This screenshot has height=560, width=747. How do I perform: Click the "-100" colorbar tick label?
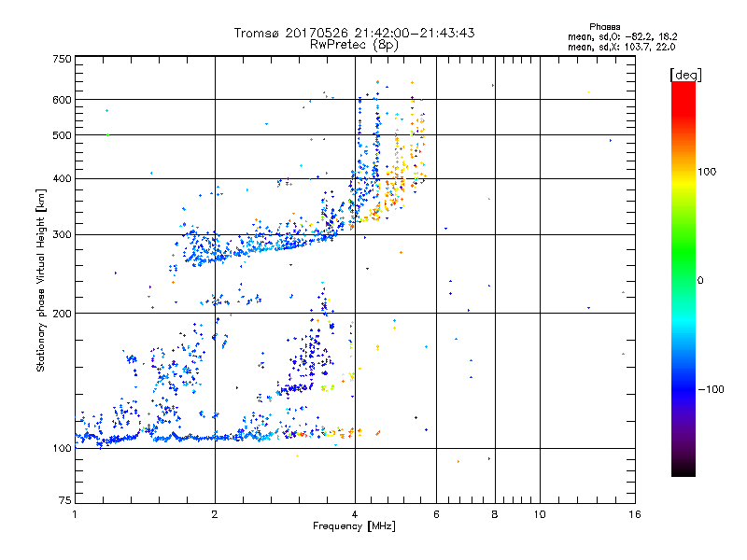(x=711, y=389)
